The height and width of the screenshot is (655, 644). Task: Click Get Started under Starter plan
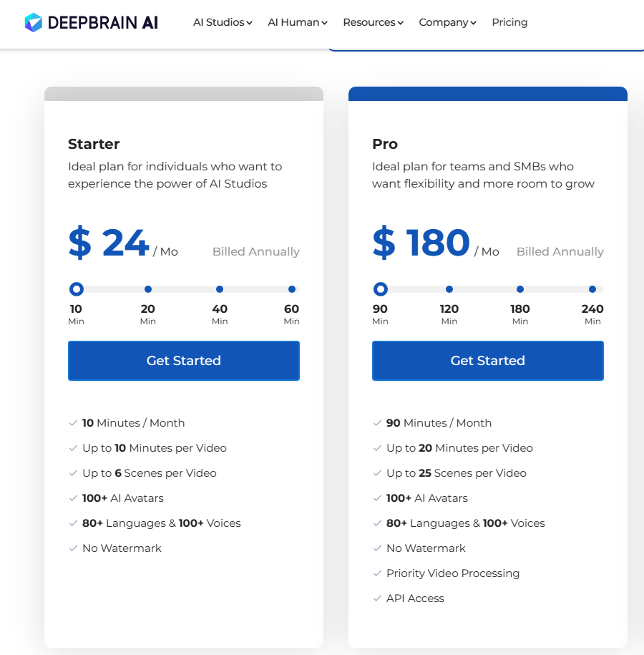pyautogui.click(x=184, y=361)
